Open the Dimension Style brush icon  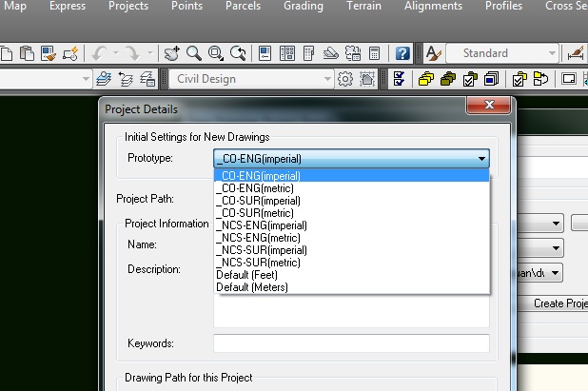[x=576, y=53]
